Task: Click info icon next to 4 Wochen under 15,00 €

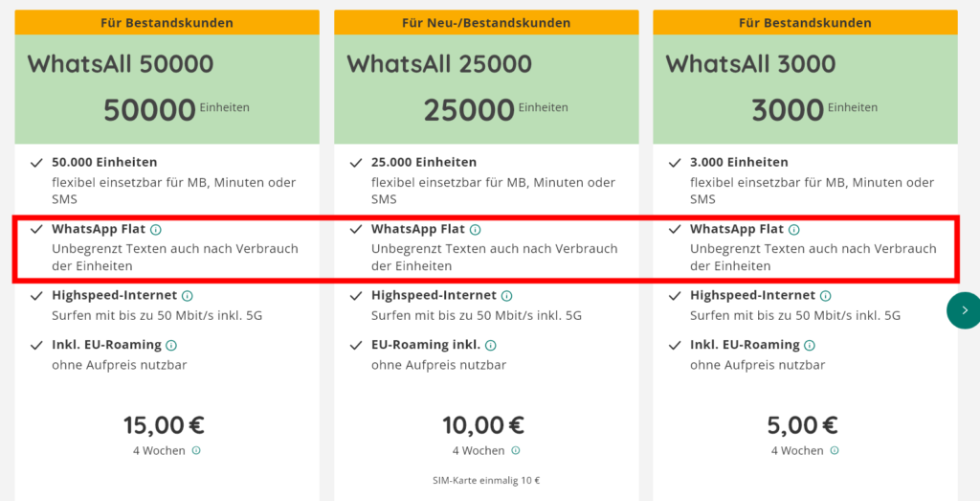Action: point(196,450)
